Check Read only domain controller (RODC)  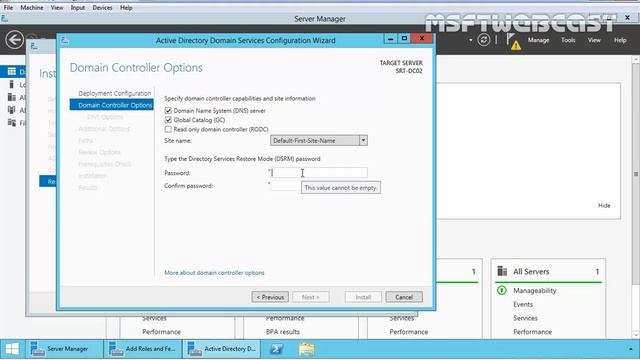[168, 129]
